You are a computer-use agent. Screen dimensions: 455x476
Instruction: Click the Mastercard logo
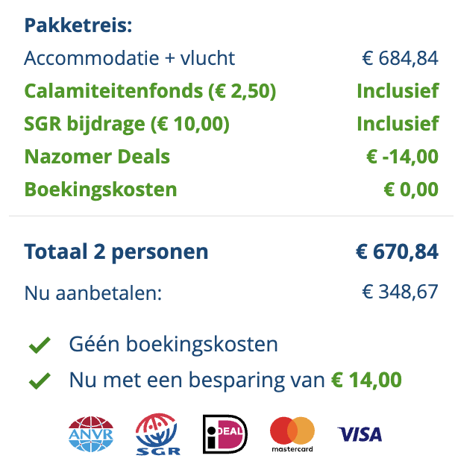click(x=292, y=433)
